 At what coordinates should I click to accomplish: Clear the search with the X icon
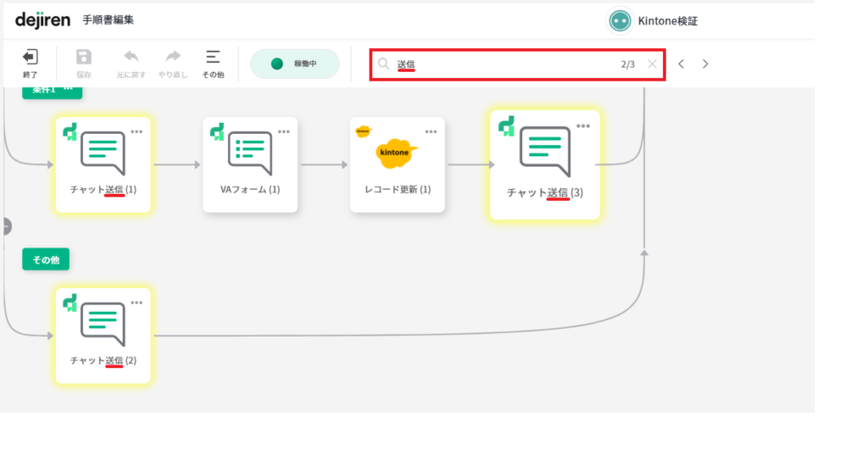pos(652,64)
